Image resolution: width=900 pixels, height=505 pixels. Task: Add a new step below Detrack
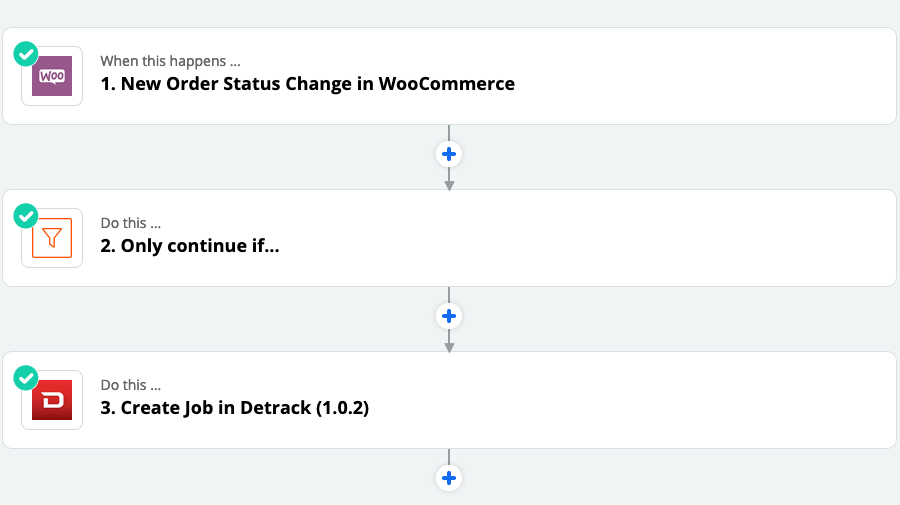tap(449, 478)
